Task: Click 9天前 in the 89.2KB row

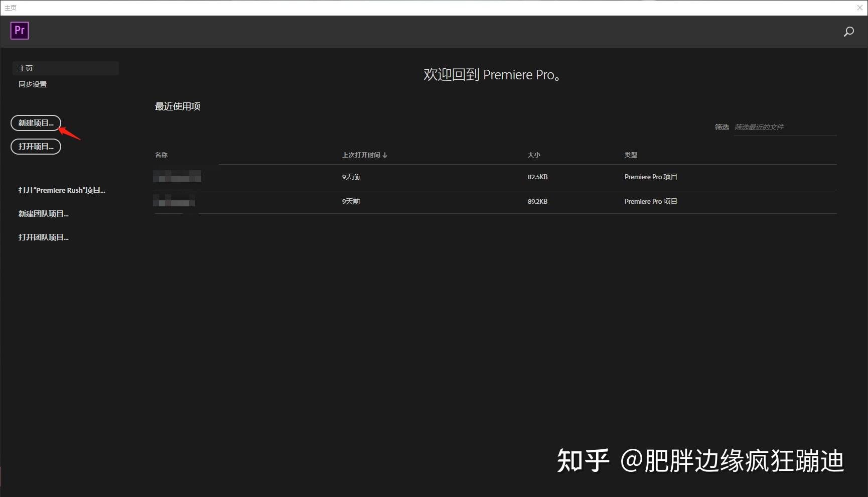Action: pyautogui.click(x=351, y=201)
